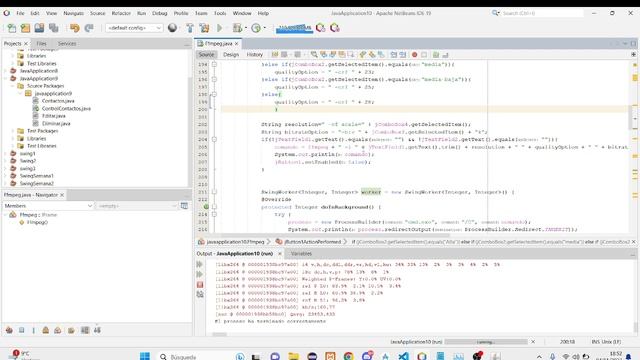
Task: Click the memory usage indicator bar in toolbar
Action: (x=294, y=28)
